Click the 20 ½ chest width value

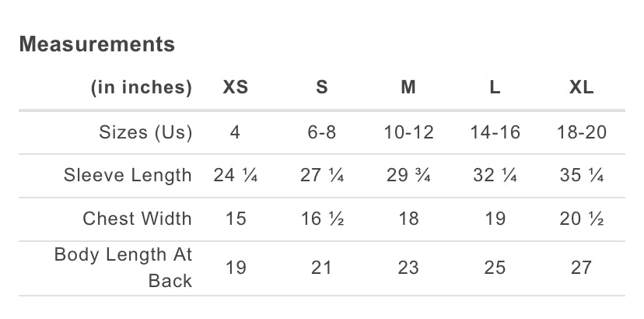point(582,219)
